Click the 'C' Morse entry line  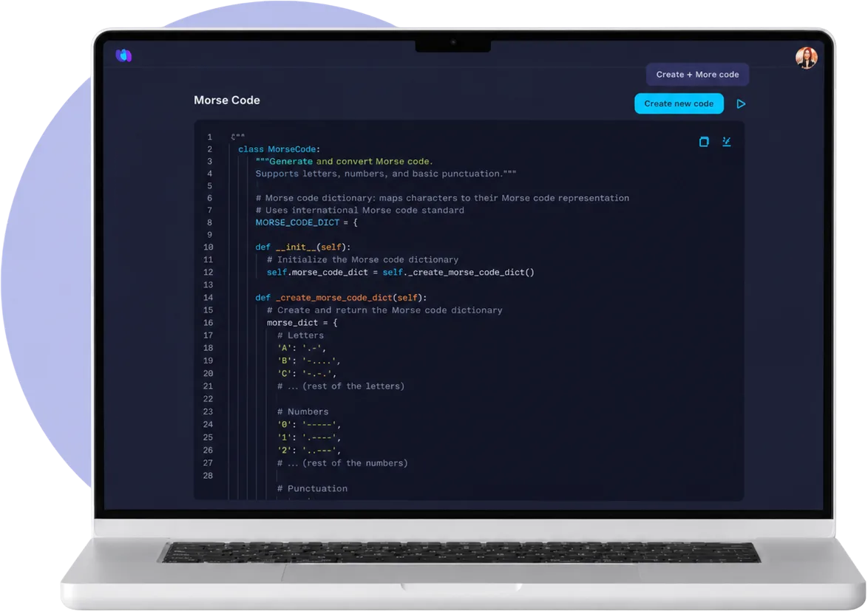(x=306, y=374)
